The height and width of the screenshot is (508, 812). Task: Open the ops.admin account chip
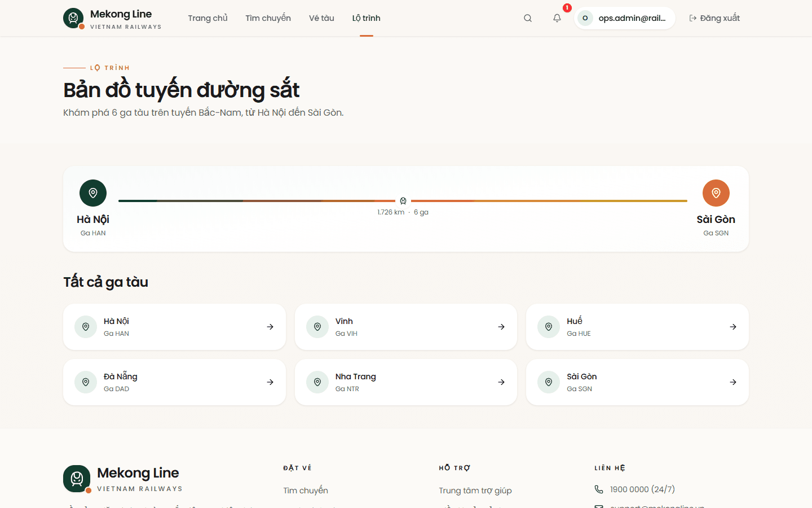pyautogui.click(x=625, y=18)
